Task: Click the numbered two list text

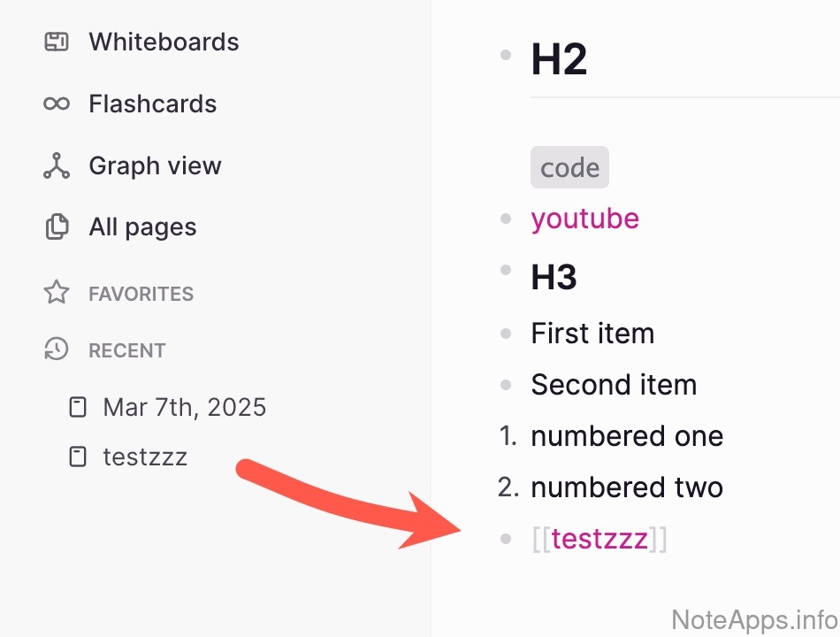Action: click(626, 487)
